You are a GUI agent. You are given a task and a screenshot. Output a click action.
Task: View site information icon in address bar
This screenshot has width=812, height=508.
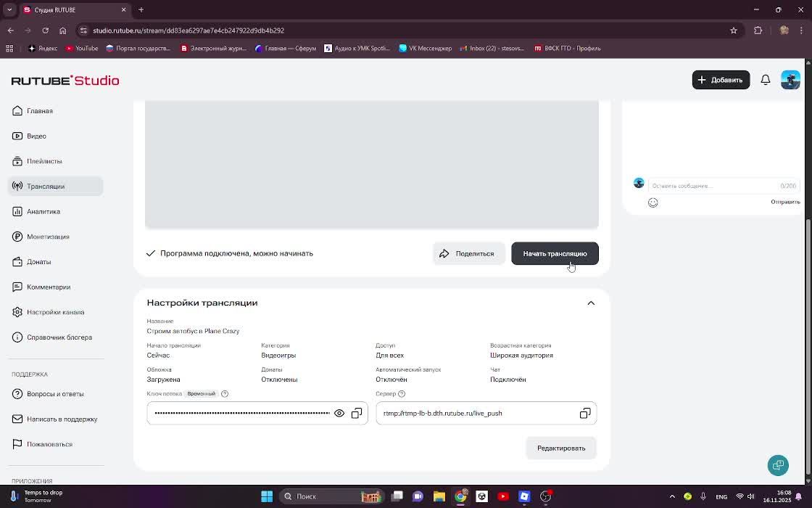pos(83,30)
